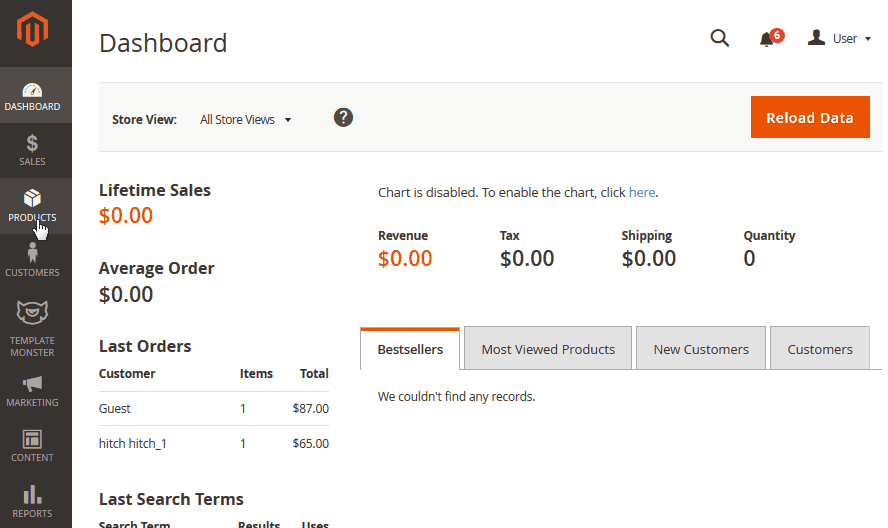Click the Store View help icon
The height and width of the screenshot is (528, 888).
(x=343, y=118)
